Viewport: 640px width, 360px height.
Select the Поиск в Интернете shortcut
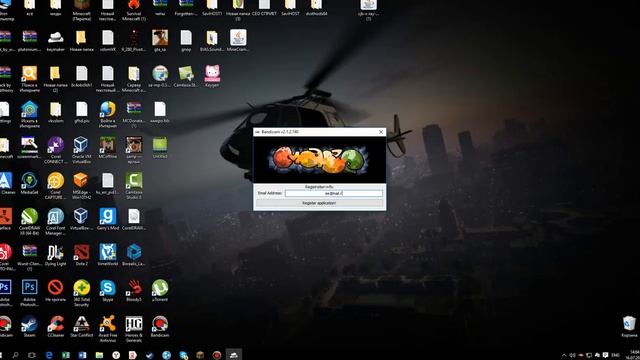pos(29,78)
